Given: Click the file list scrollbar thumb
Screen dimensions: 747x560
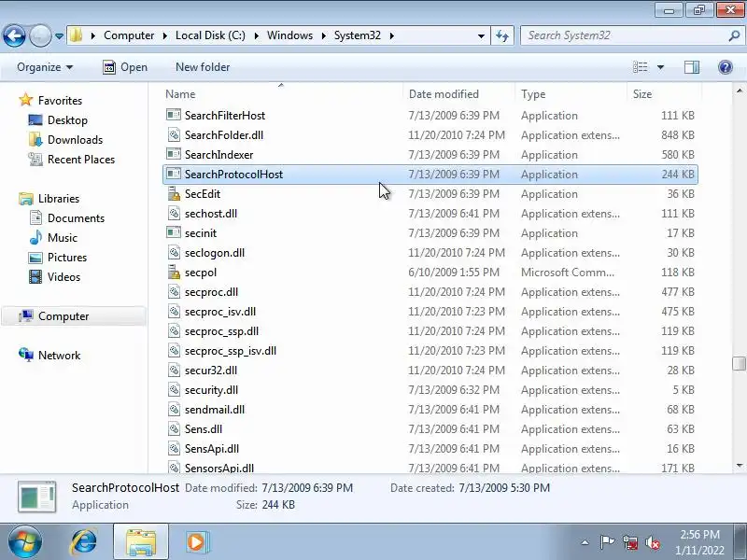Looking at the screenshot, I should 739,363.
